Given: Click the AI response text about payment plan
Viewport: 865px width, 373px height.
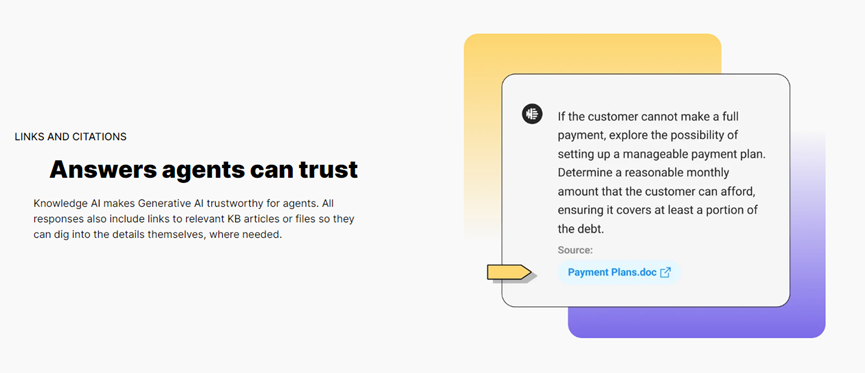Looking at the screenshot, I should (x=661, y=173).
